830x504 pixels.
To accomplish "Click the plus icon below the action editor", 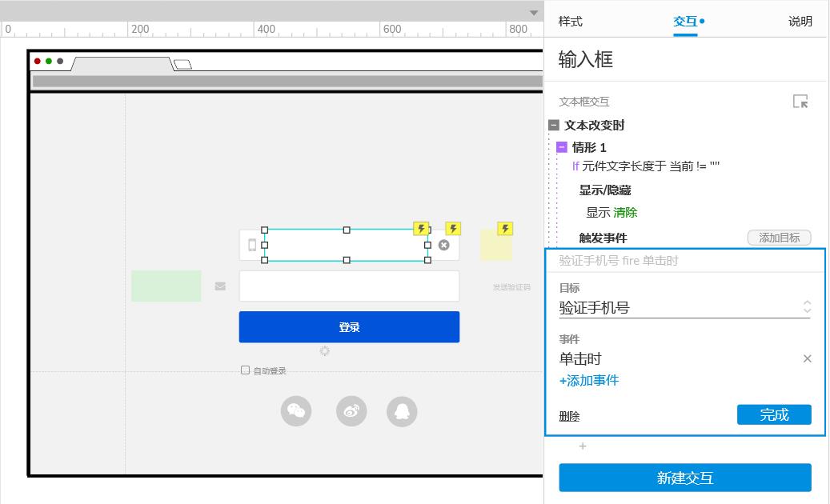I will 583,446.
